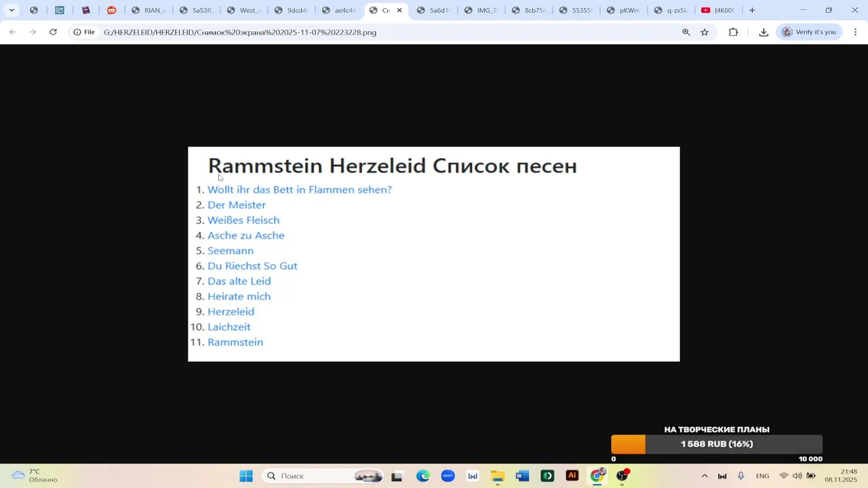Switch to the IMG_7 tab
Screen dimensions: 868x488
(x=481, y=10)
